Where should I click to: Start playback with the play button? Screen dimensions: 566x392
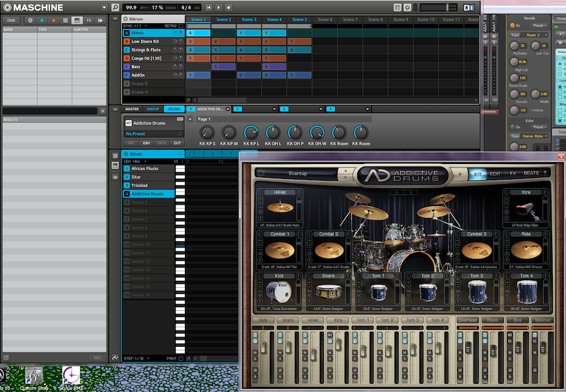[x=218, y=7]
